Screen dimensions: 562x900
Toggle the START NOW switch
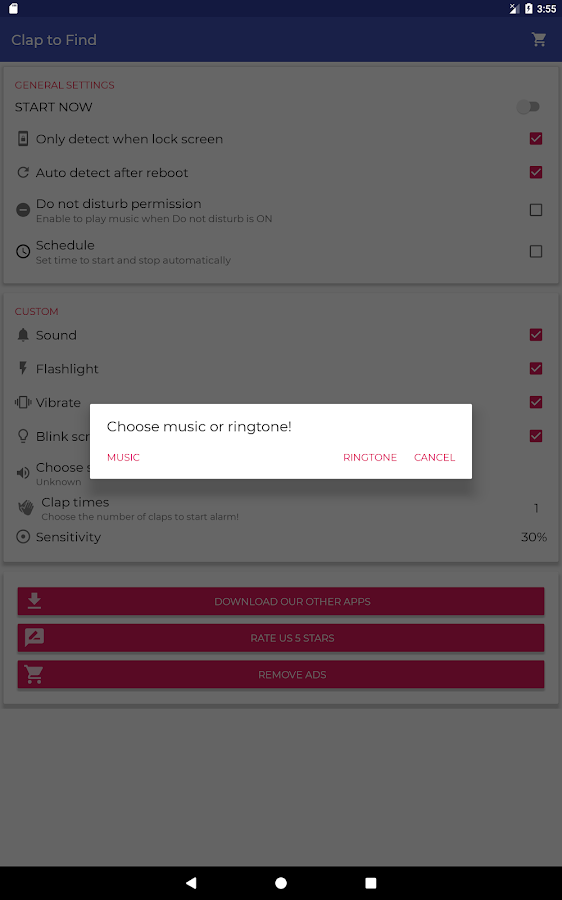pyautogui.click(x=528, y=107)
